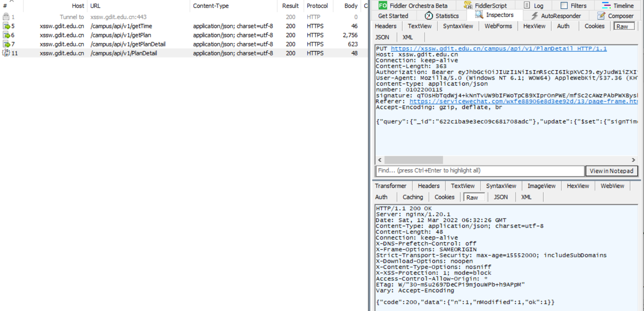Select the green arrow icon of session 6
This screenshot has width=644, height=311.
click(6, 35)
